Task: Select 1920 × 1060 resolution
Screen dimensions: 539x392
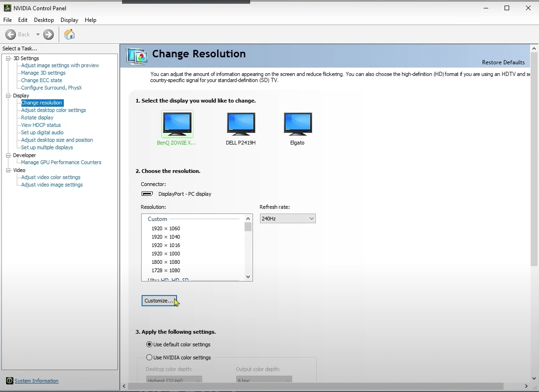Action: click(x=166, y=228)
